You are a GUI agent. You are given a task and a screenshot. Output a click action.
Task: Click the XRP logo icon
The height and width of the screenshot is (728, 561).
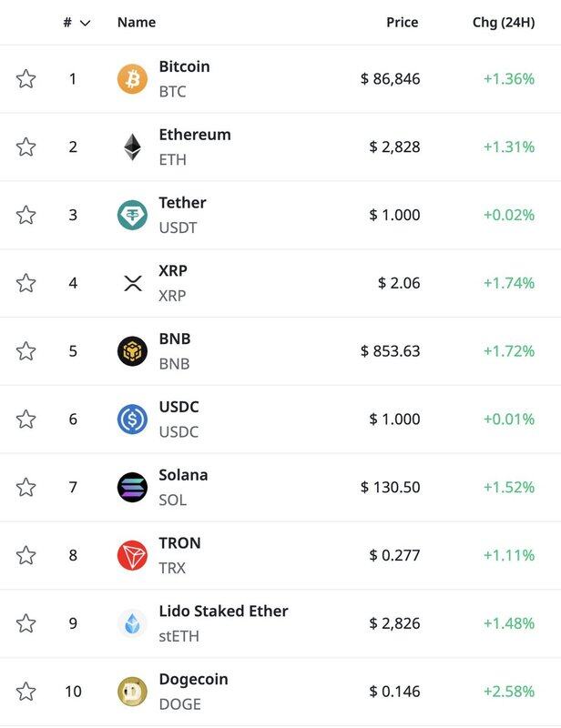tap(132, 283)
